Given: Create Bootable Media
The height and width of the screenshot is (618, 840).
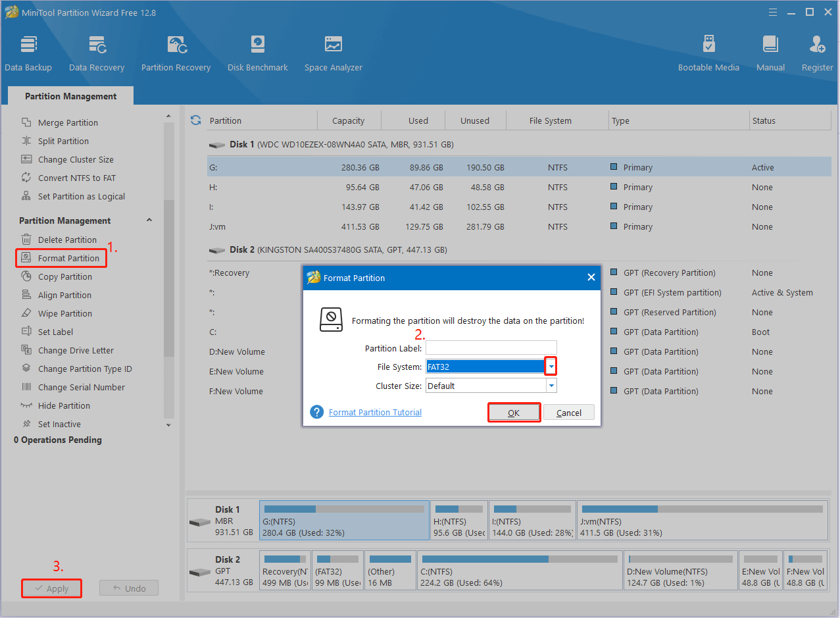Looking at the screenshot, I should [708, 54].
